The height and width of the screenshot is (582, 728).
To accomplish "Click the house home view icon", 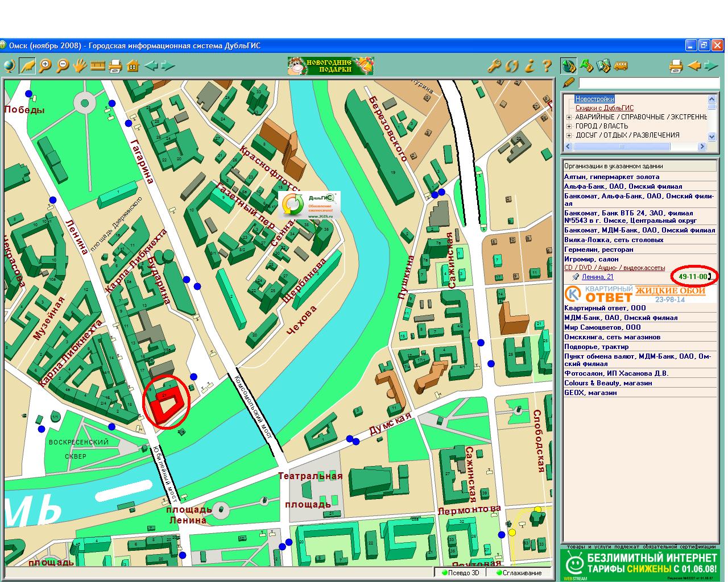I will (133, 66).
